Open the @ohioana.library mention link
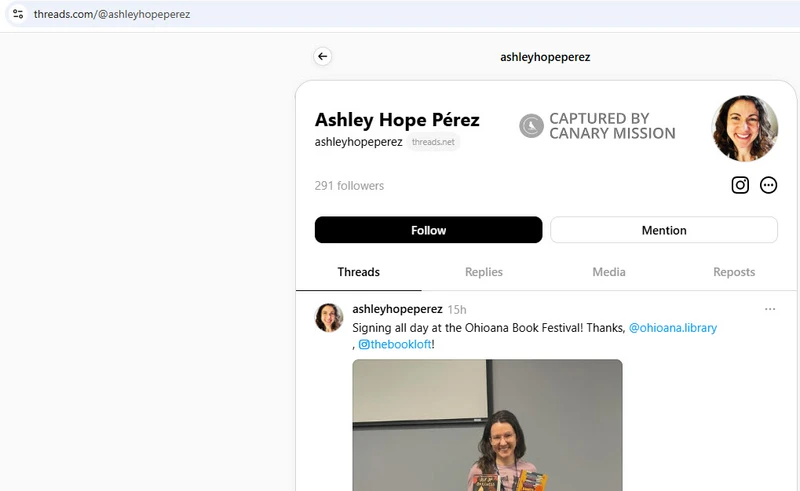The image size is (800, 491). pyautogui.click(x=672, y=328)
